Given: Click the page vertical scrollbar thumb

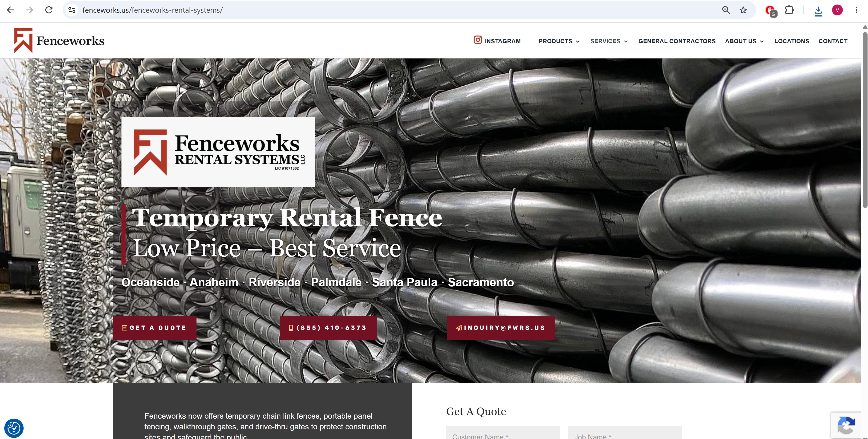Looking at the screenshot, I should [865, 120].
